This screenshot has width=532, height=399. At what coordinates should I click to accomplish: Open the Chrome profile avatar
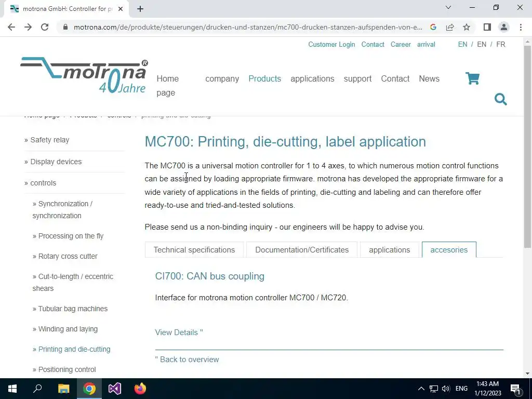504,27
